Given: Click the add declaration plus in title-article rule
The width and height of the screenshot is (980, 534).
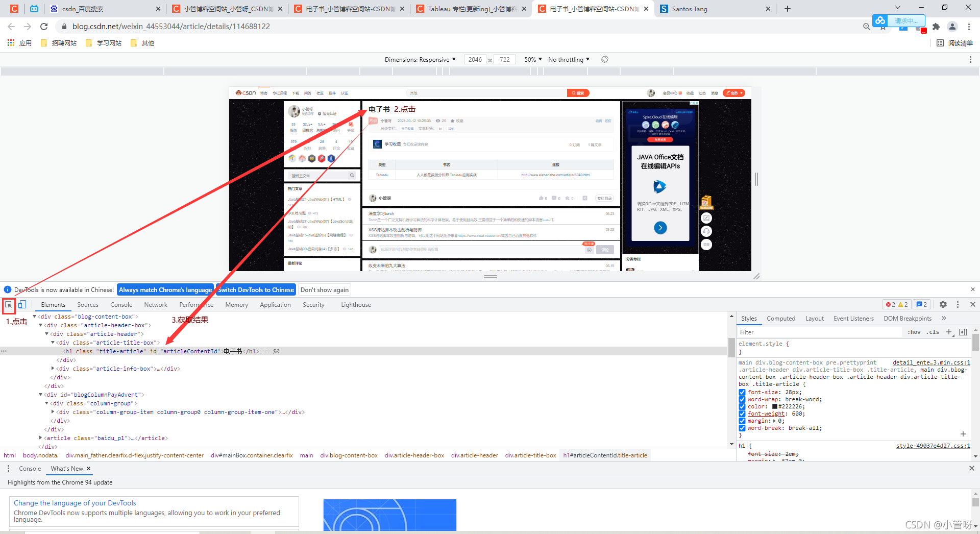Looking at the screenshot, I should pos(963,434).
